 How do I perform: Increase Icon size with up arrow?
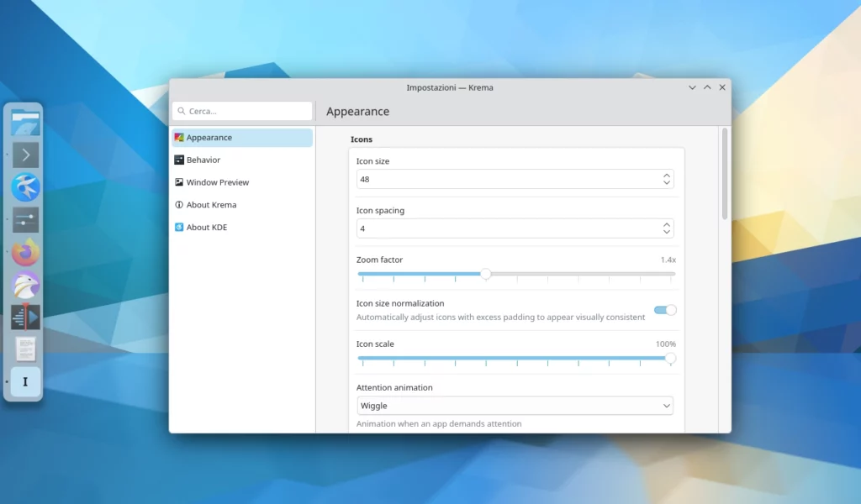pos(667,176)
